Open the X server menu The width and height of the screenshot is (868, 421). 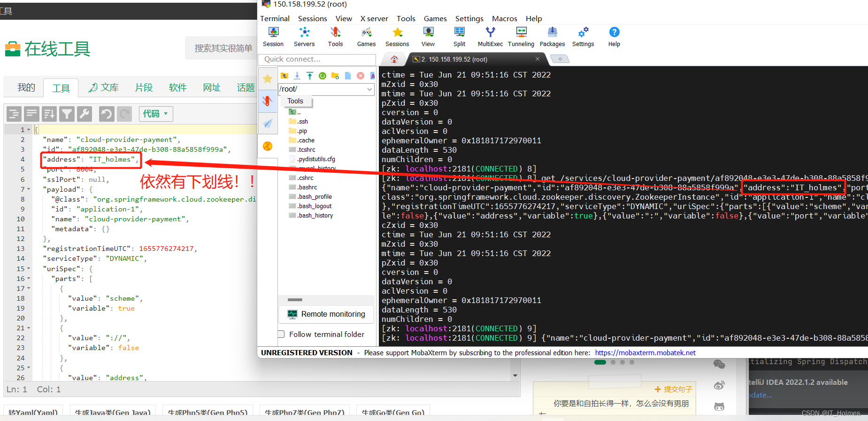click(x=374, y=19)
